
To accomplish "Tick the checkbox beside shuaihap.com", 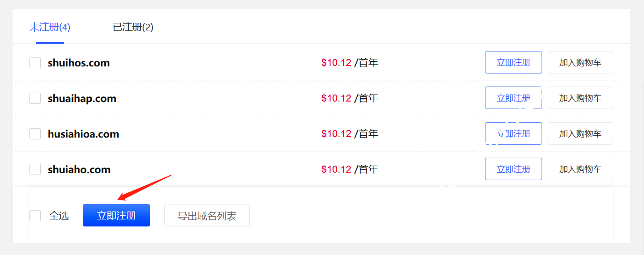I will click(x=35, y=98).
